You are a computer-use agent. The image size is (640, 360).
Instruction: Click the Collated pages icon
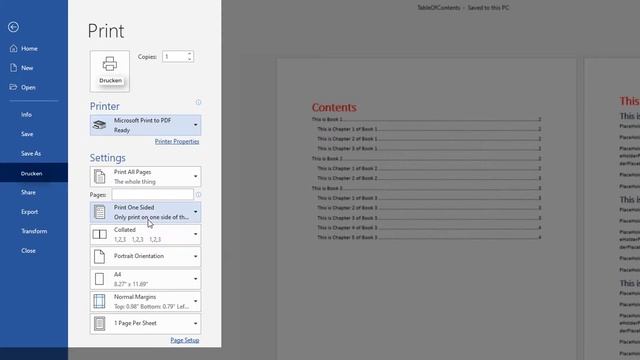point(100,234)
